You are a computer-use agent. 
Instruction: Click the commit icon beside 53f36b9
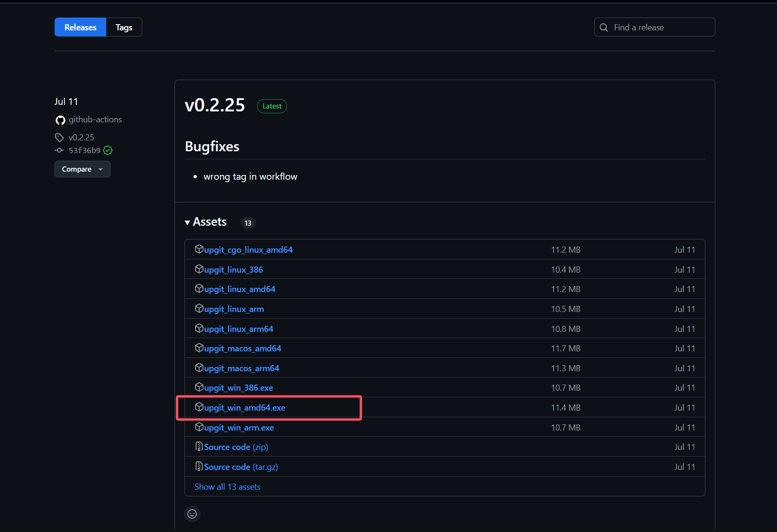pos(59,150)
